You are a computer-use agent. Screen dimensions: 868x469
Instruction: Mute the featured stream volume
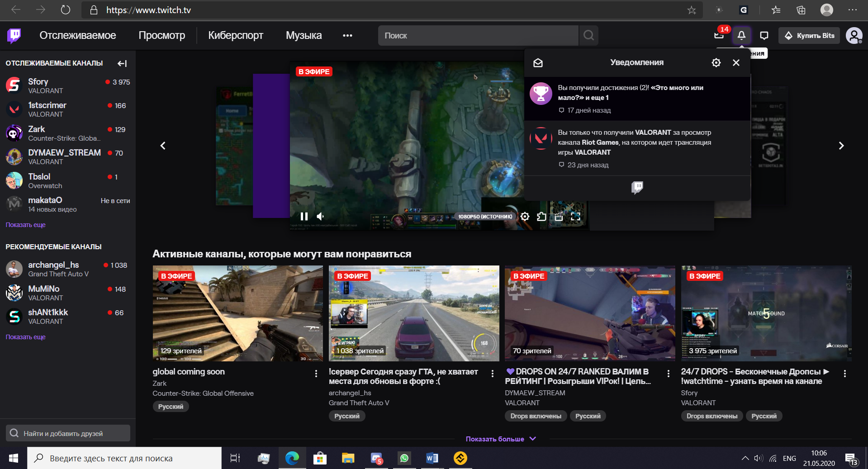(320, 217)
